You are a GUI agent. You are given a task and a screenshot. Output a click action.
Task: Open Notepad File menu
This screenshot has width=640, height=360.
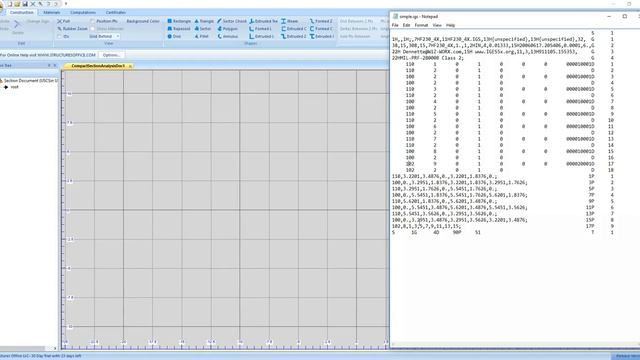coord(395,25)
